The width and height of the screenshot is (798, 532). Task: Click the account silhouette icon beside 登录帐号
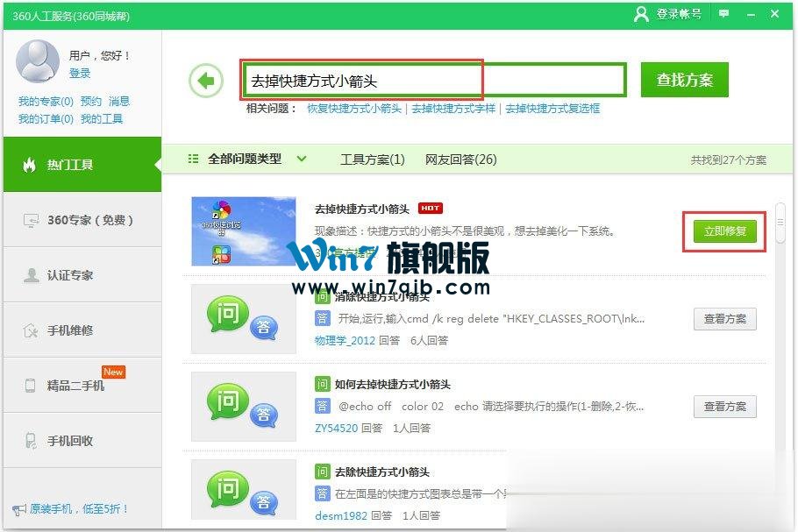641,14
